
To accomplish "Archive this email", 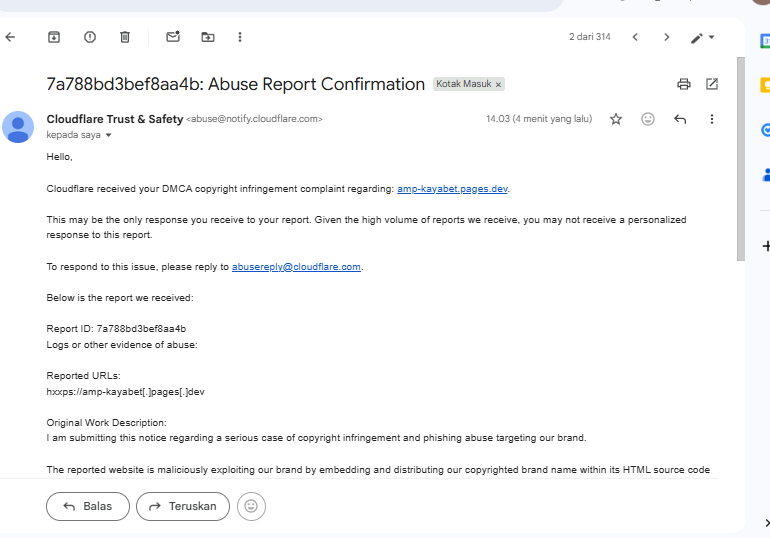I will pos(54,37).
